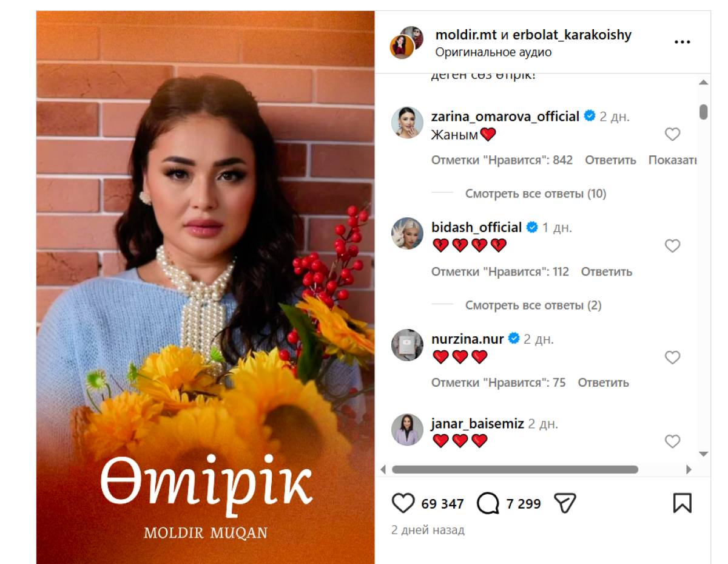
Task: Save post with bookmark icon
Action: click(x=682, y=503)
